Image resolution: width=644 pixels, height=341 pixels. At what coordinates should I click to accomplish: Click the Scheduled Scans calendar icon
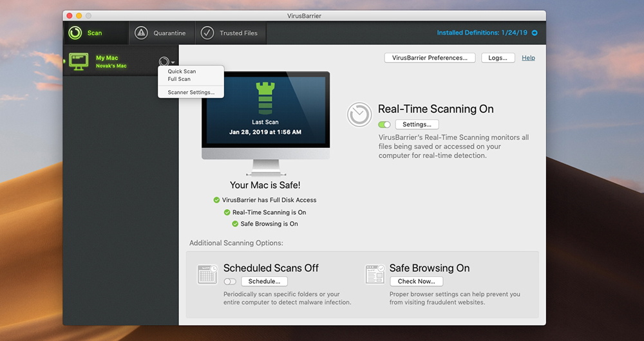(207, 275)
